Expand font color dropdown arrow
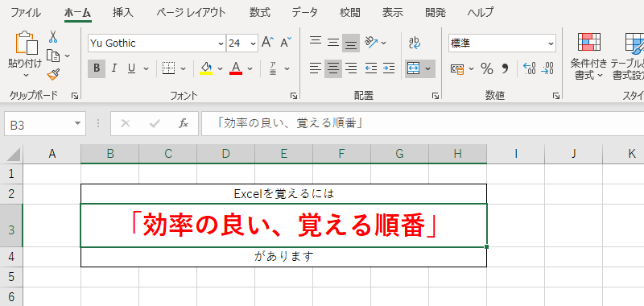This screenshot has height=306, width=644. (x=250, y=68)
